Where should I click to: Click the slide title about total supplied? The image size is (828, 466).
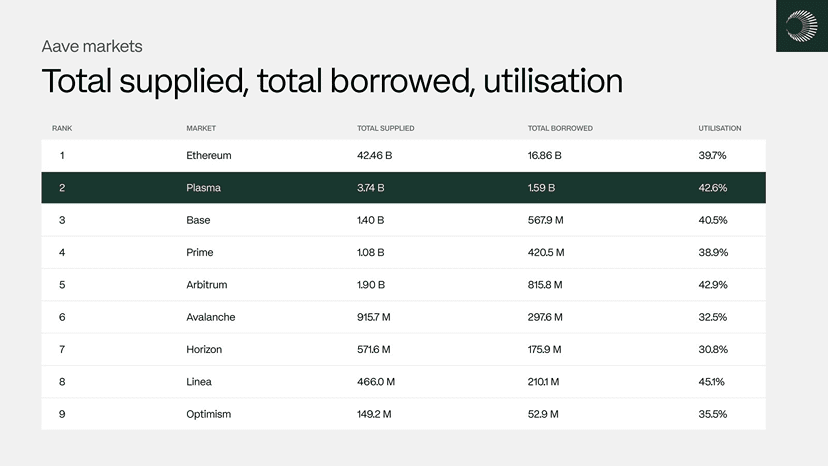pos(332,81)
